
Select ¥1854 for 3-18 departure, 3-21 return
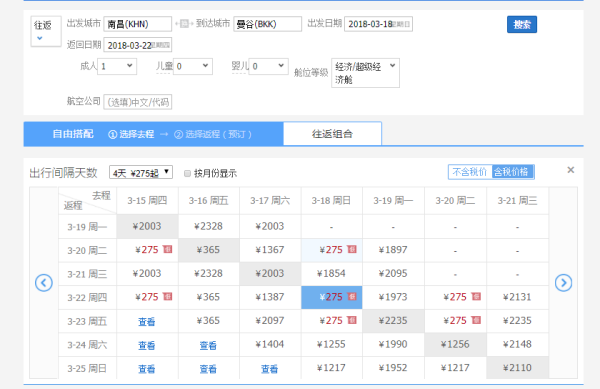[331, 273]
